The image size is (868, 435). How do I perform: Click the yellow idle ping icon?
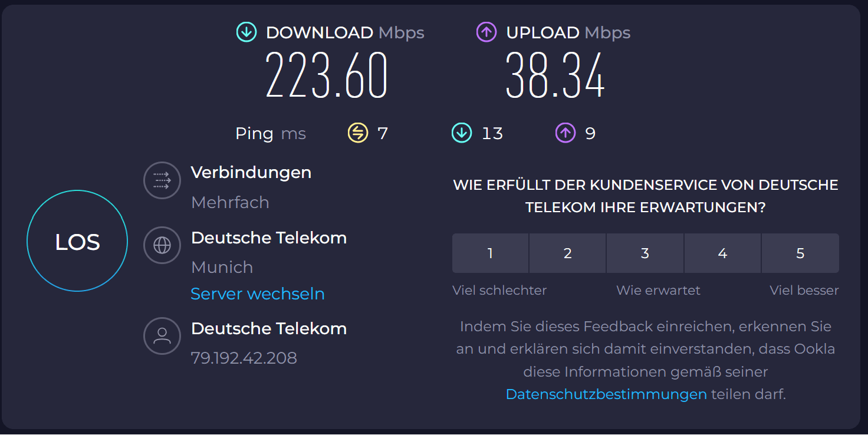pyautogui.click(x=357, y=133)
